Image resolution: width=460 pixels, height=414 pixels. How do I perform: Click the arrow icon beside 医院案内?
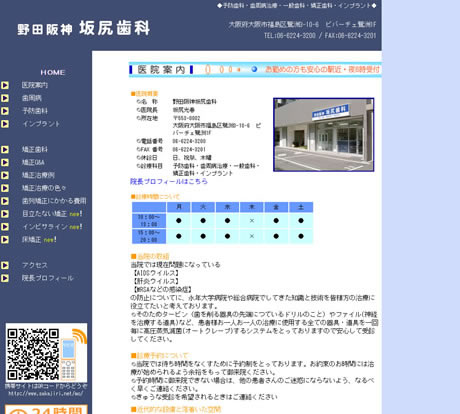tap(5, 85)
